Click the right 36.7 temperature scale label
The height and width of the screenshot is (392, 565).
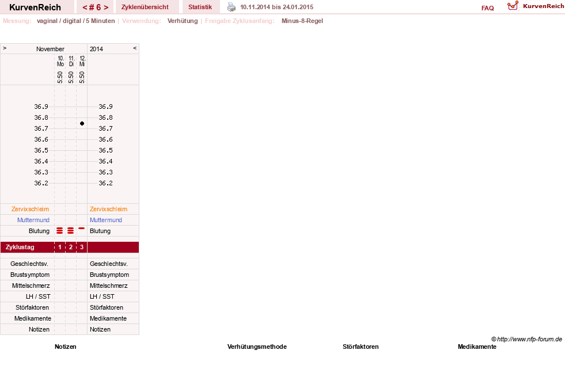[x=105, y=128]
